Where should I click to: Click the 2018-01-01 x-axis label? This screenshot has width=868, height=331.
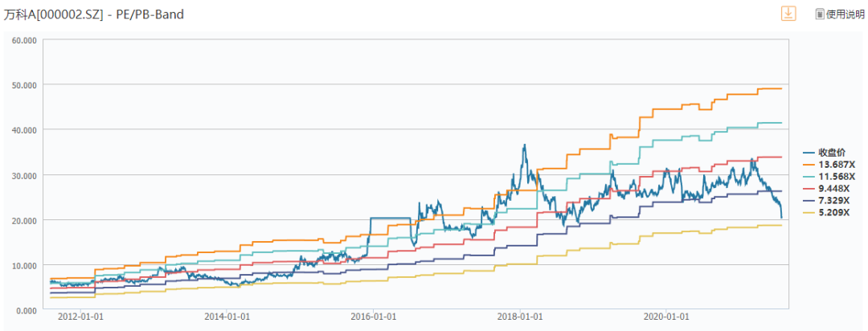click(x=519, y=317)
